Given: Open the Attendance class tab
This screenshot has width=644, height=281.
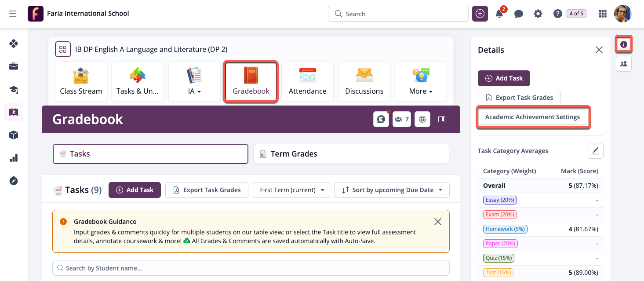Looking at the screenshot, I should point(307,81).
